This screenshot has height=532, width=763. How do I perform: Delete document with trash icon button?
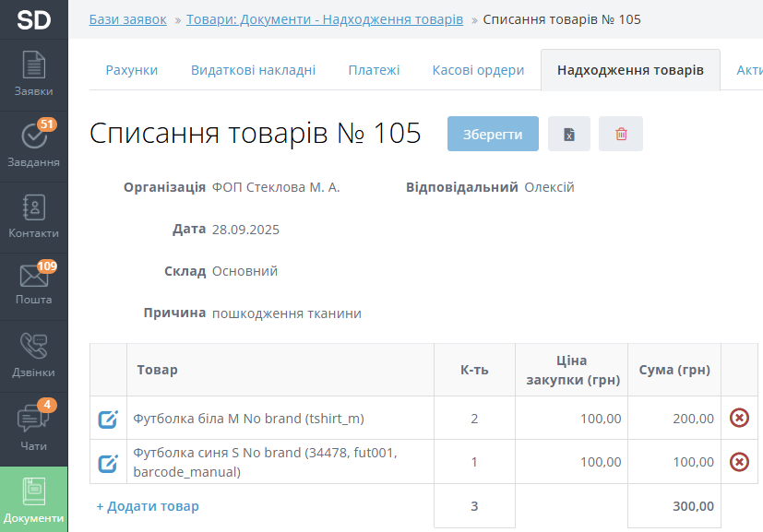pyautogui.click(x=621, y=134)
